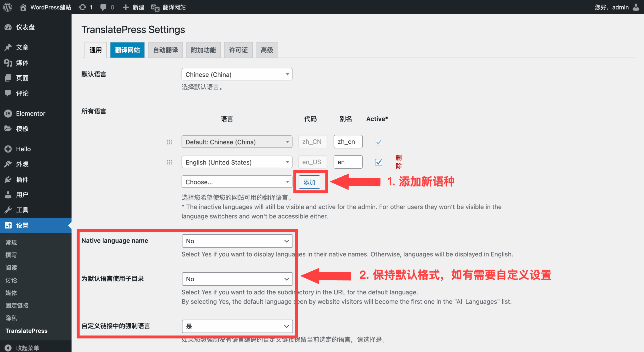Switch to the 通用 tab

[x=96, y=50]
